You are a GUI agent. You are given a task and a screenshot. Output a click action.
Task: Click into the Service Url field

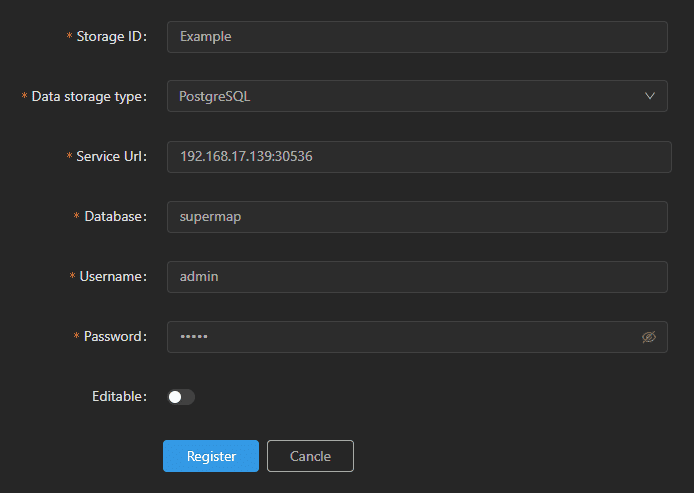click(x=417, y=156)
